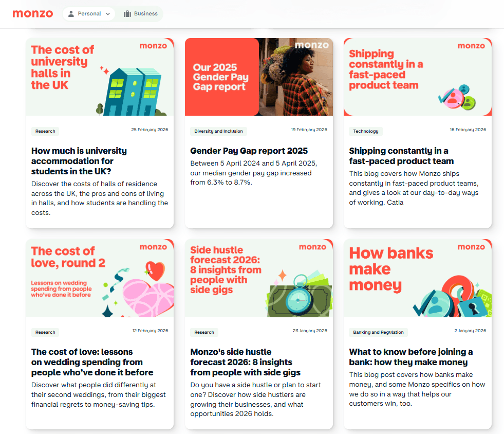The width and height of the screenshot is (504, 434).
Task: Click 'This blog post covers how banks' description
Action: click(417, 389)
